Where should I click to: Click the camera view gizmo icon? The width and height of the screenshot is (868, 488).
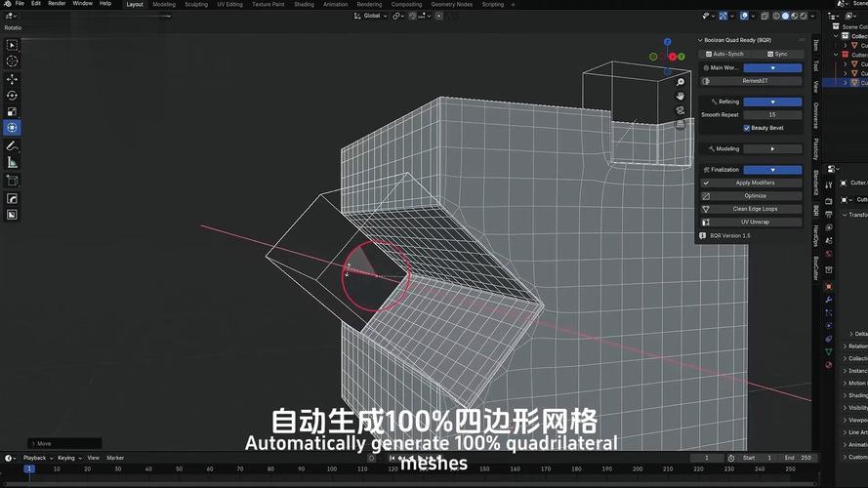click(681, 110)
